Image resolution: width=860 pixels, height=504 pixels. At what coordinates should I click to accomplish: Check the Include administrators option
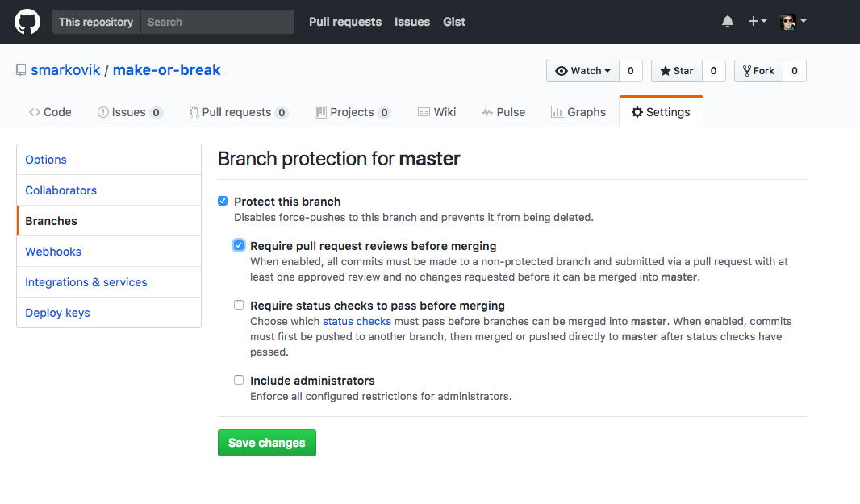239,380
